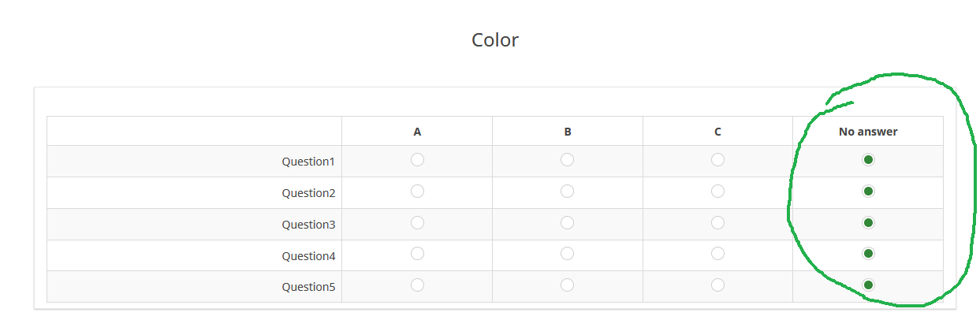Viewport: 980px width, 335px height.
Task: Select option C for Question1
Action: click(717, 160)
